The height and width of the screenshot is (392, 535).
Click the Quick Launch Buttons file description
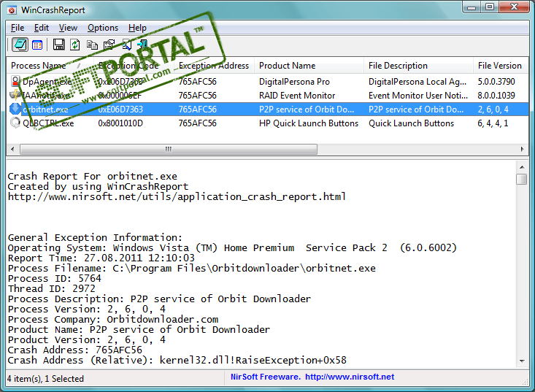[411, 123]
